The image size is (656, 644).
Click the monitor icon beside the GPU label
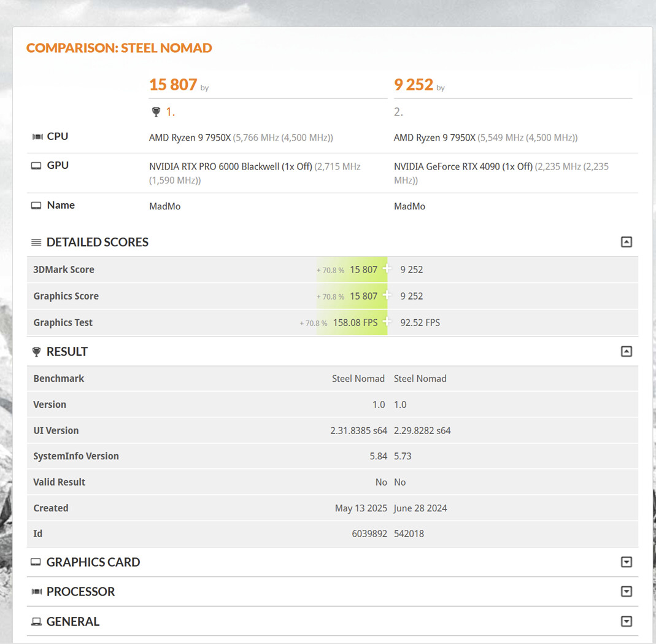pos(36,166)
